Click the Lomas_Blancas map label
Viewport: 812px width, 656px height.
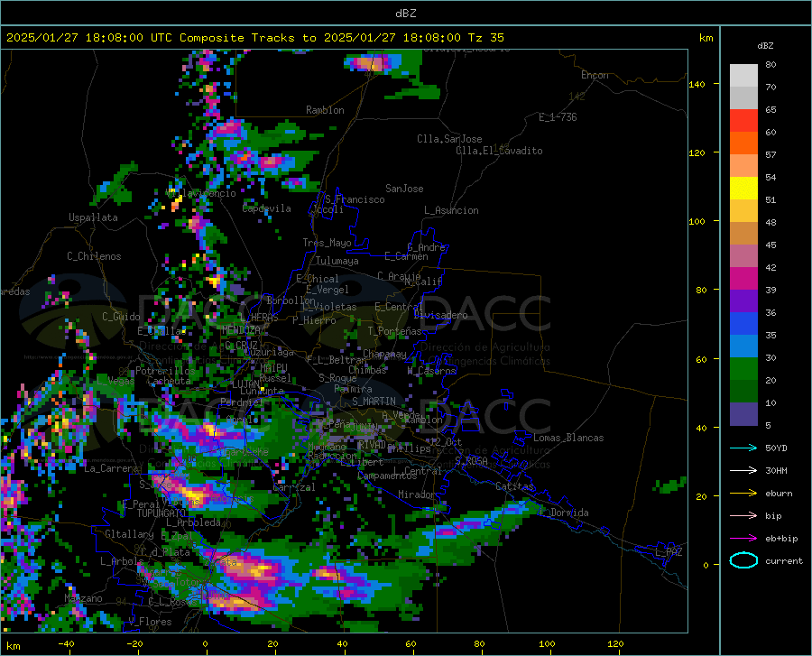(568, 438)
